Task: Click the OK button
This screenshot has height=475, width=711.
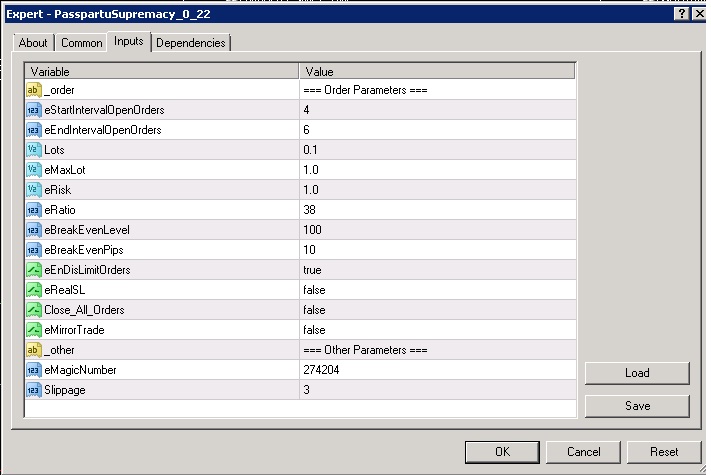Action: [x=502, y=452]
